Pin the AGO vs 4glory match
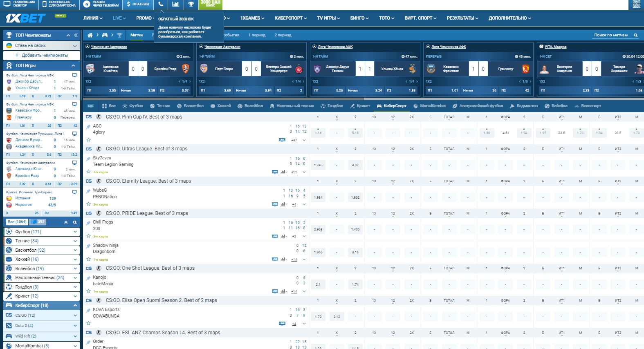 tap(88, 127)
